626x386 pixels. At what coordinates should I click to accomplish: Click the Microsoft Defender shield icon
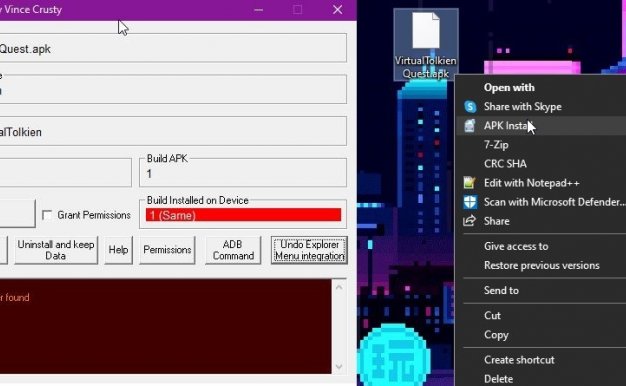[470, 202]
